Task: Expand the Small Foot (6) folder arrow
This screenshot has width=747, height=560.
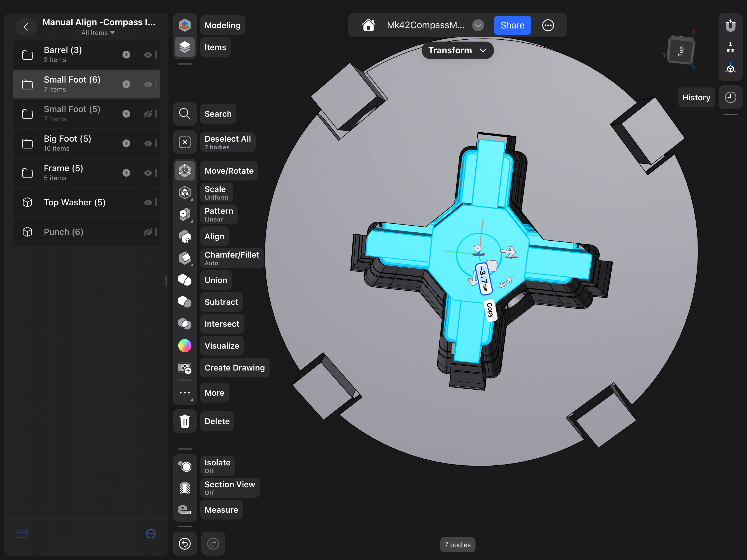Action: coord(126,84)
